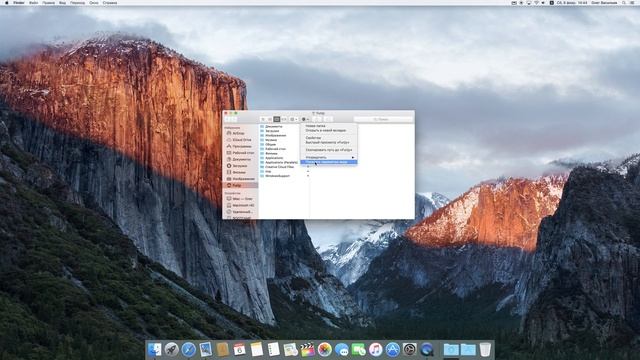Open the Файл menu in menu bar
640x360 pixels.
34,2
